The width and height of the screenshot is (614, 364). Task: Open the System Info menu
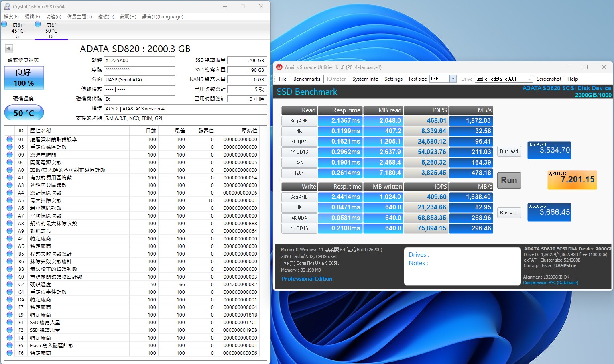click(x=365, y=79)
